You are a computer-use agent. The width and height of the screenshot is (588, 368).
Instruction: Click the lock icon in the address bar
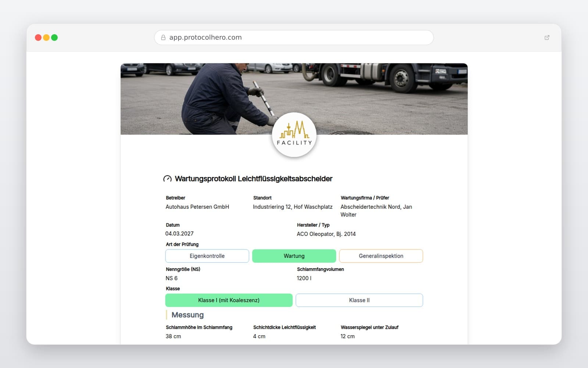[x=163, y=38]
